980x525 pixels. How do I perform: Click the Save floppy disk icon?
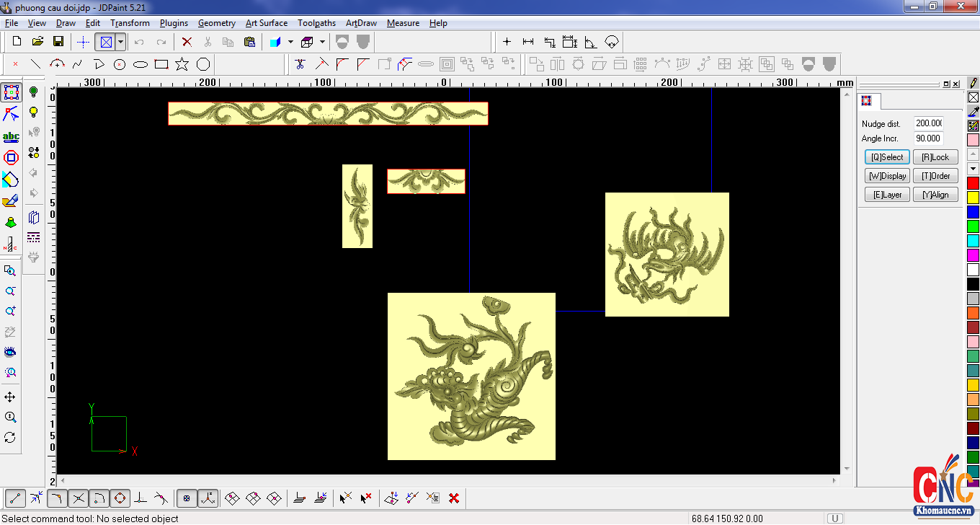coord(58,42)
